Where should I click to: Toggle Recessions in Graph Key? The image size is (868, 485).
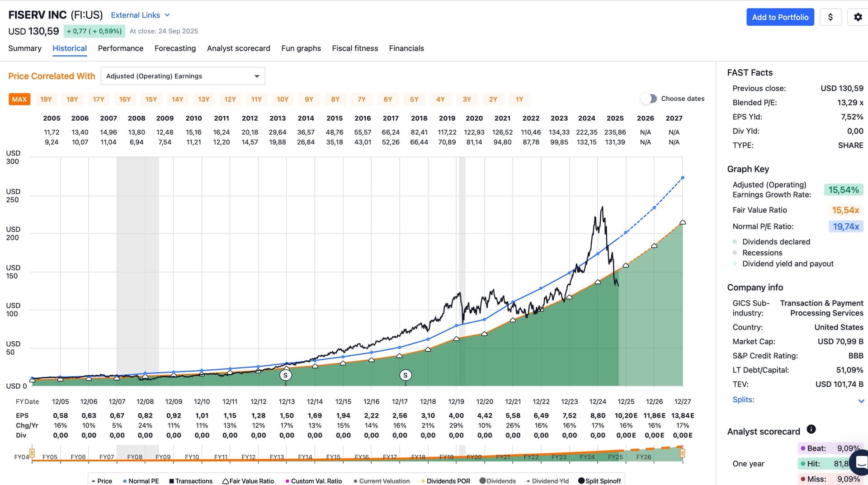pyautogui.click(x=735, y=253)
